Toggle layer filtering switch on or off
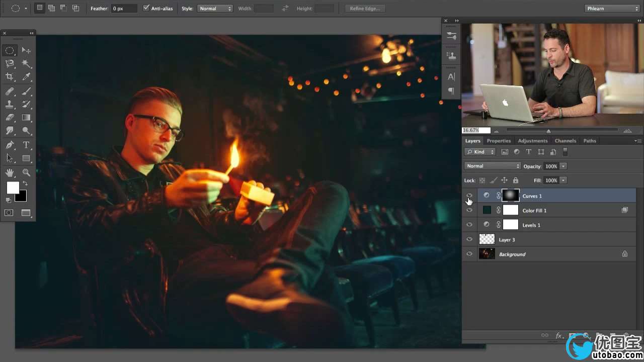 click(x=565, y=151)
